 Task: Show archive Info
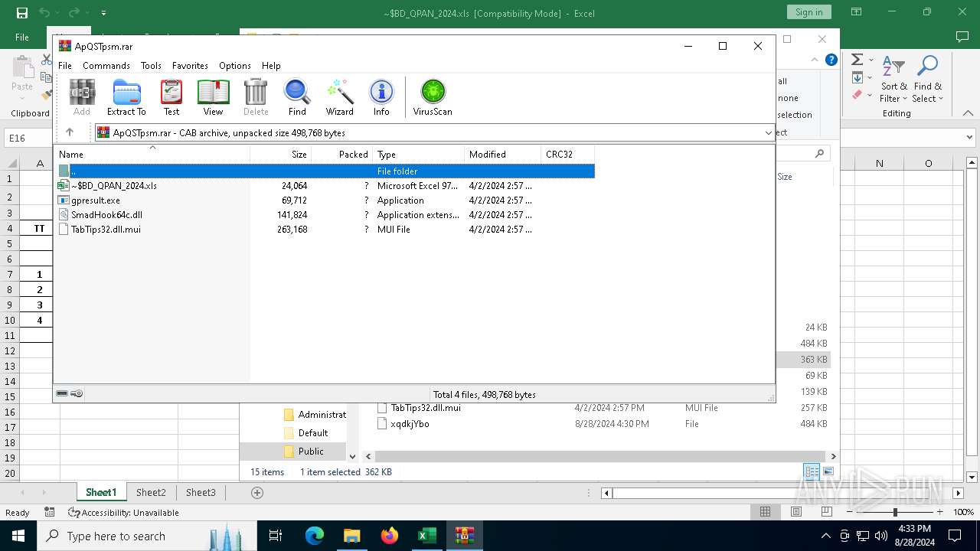pos(381,97)
